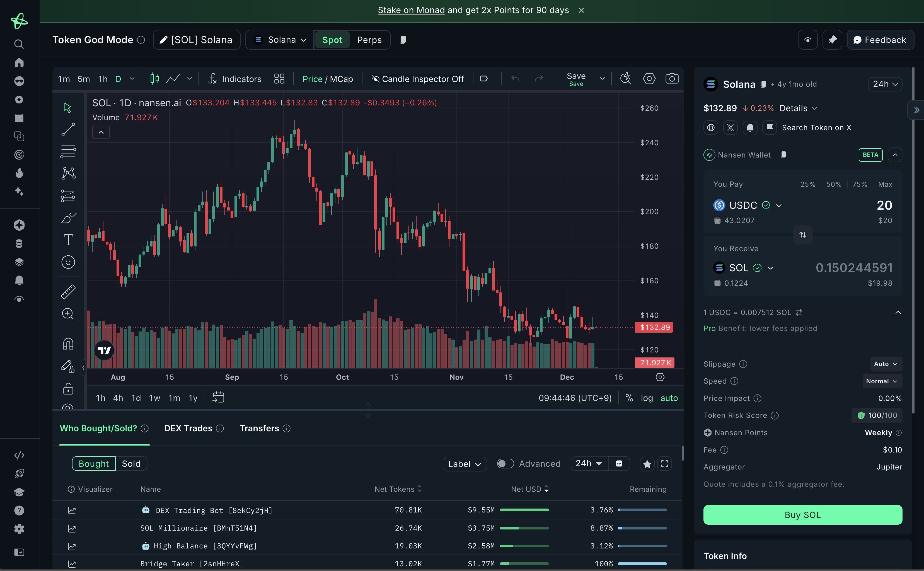The width and height of the screenshot is (924, 571).
Task: Click the chart screenshot camera icon
Action: click(671, 79)
